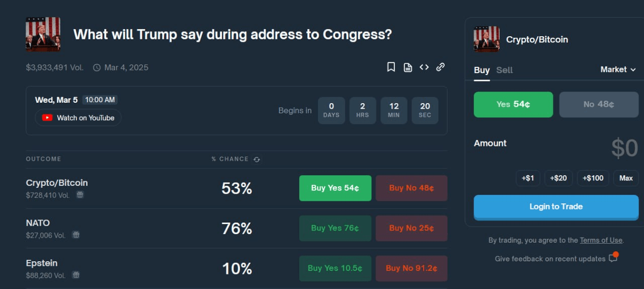Click the embed code icon

tap(424, 67)
